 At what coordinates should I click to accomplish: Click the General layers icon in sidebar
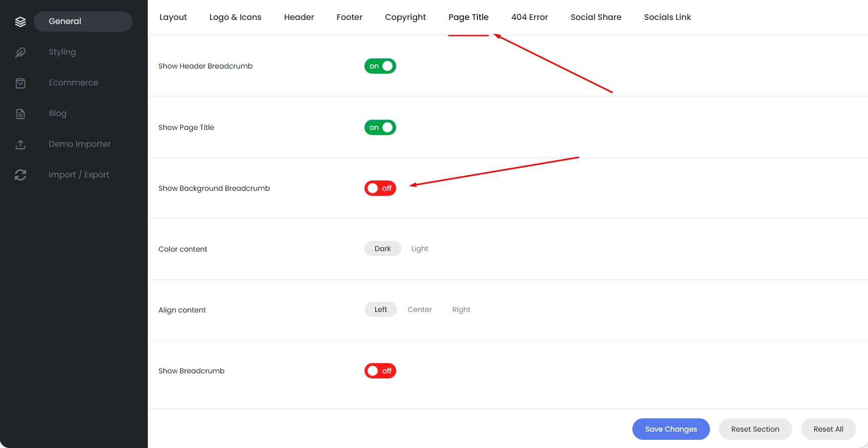(x=20, y=21)
